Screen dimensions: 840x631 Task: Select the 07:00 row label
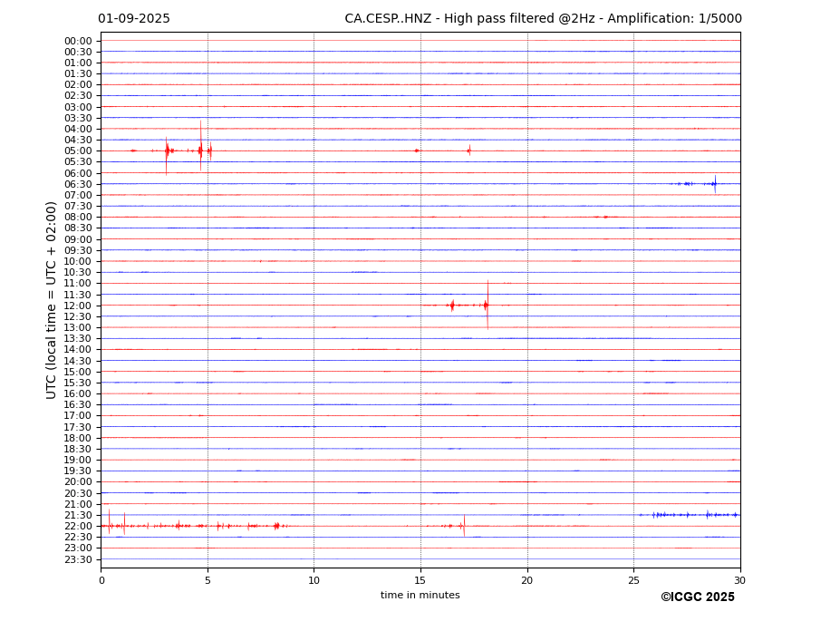[78, 195]
